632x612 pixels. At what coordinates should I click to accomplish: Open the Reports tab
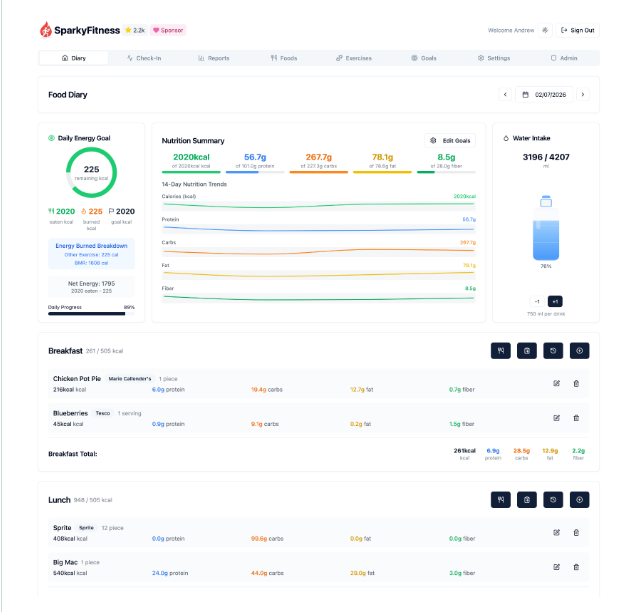[x=214, y=58]
